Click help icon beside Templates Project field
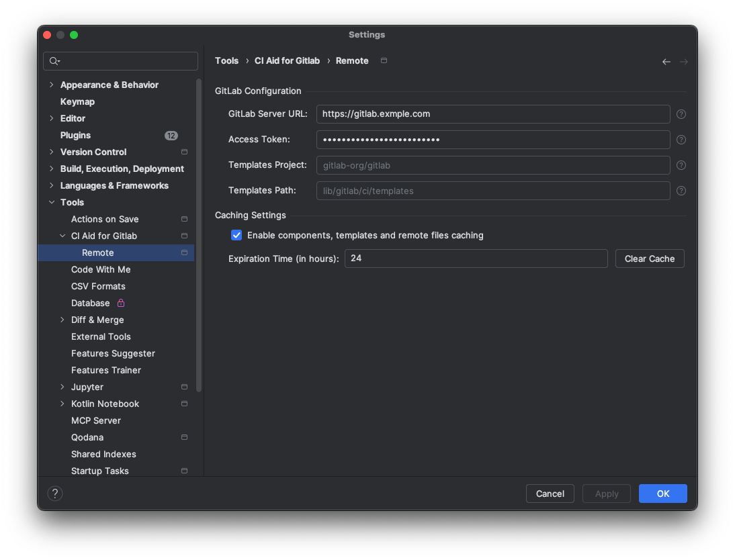This screenshot has height=560, width=735. coord(681,165)
